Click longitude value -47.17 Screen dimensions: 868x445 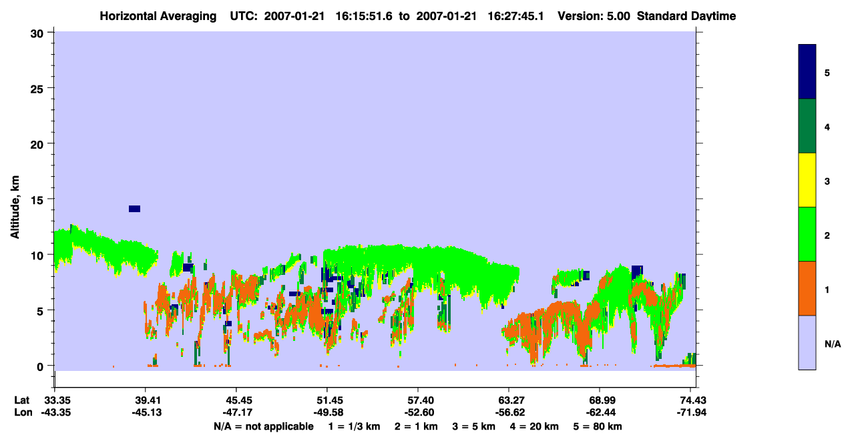(236, 412)
